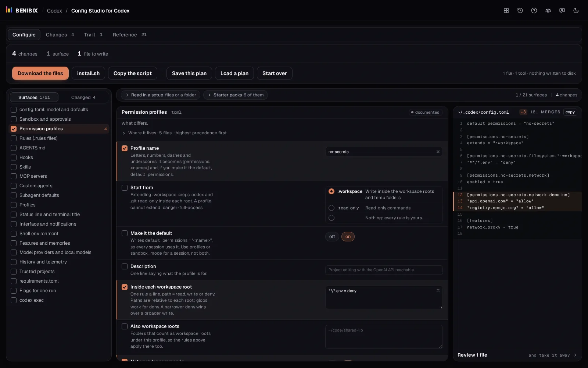Switch to the Configure tab
588x368 pixels.
(24, 35)
